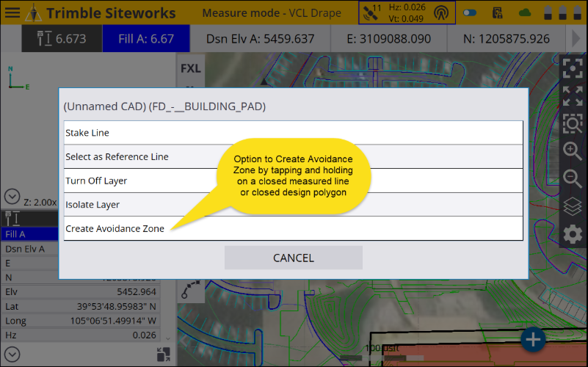Open the map settings gear

[x=573, y=234]
